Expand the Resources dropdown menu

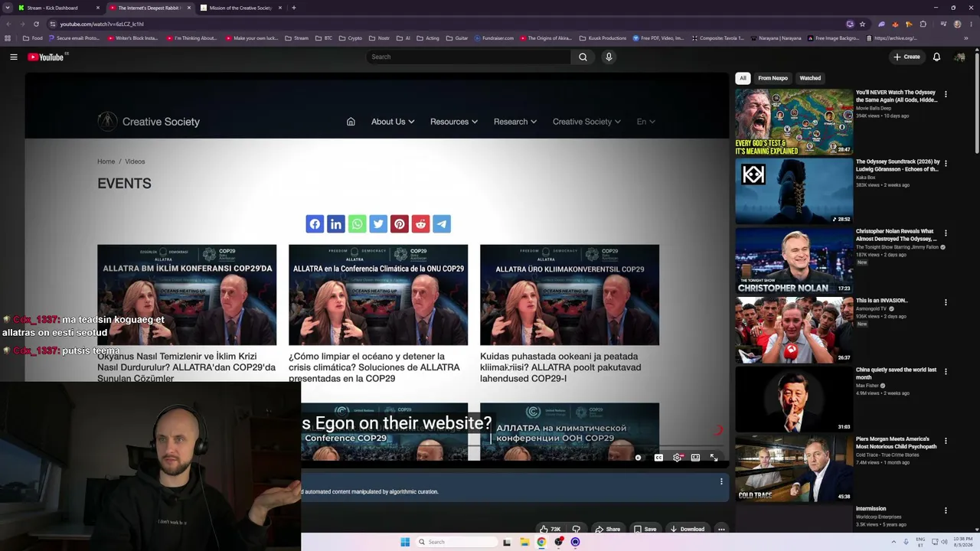click(x=454, y=122)
